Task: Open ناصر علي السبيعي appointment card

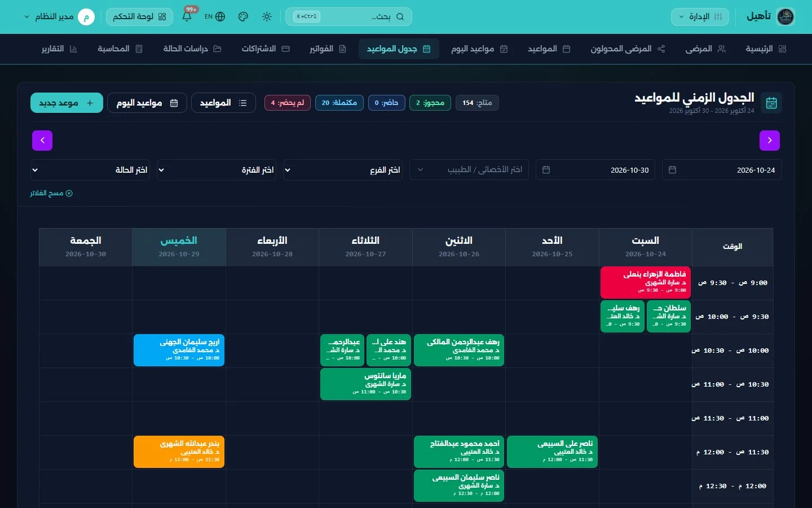Action: click(552, 452)
